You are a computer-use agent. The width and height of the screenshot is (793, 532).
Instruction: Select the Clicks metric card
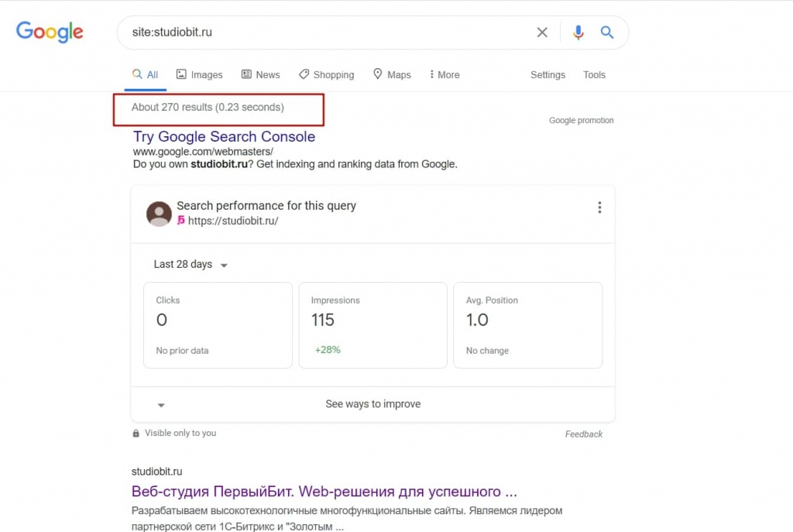[x=218, y=325]
